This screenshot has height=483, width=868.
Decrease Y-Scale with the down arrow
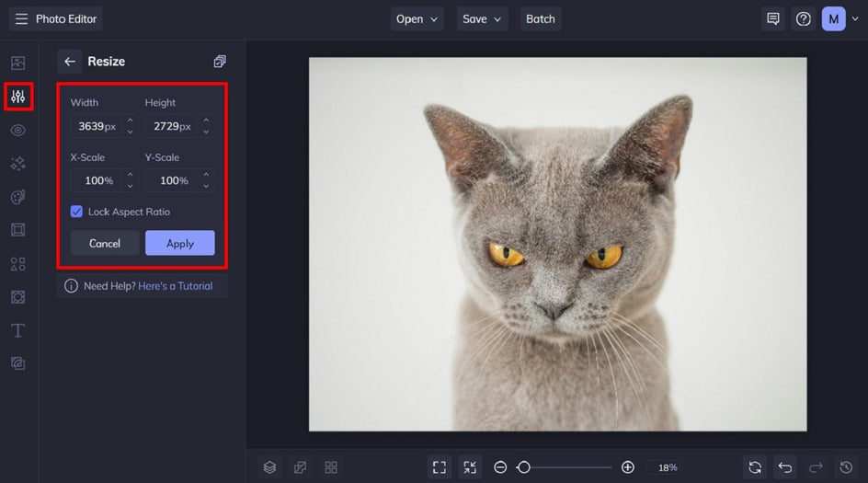coord(206,186)
